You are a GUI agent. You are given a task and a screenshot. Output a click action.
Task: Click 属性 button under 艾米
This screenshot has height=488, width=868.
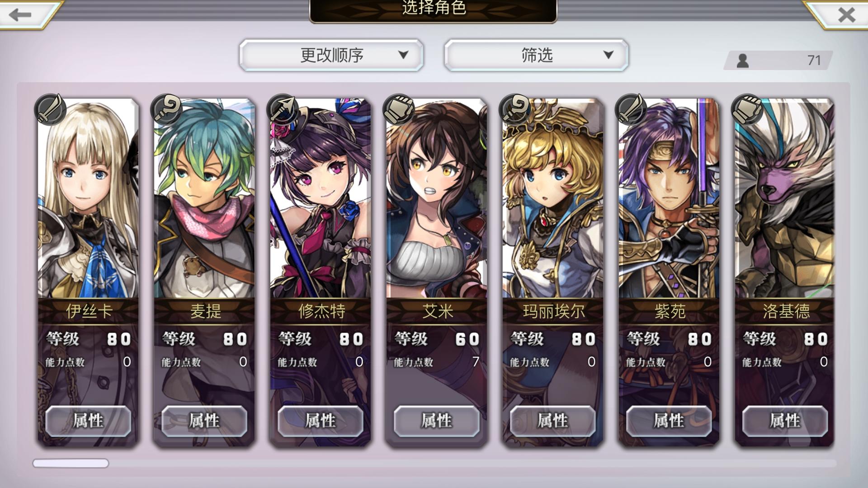point(437,421)
